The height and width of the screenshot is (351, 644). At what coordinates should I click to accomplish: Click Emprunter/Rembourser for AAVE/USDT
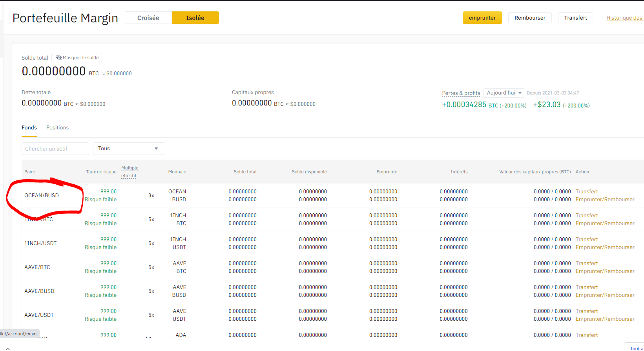(605, 319)
